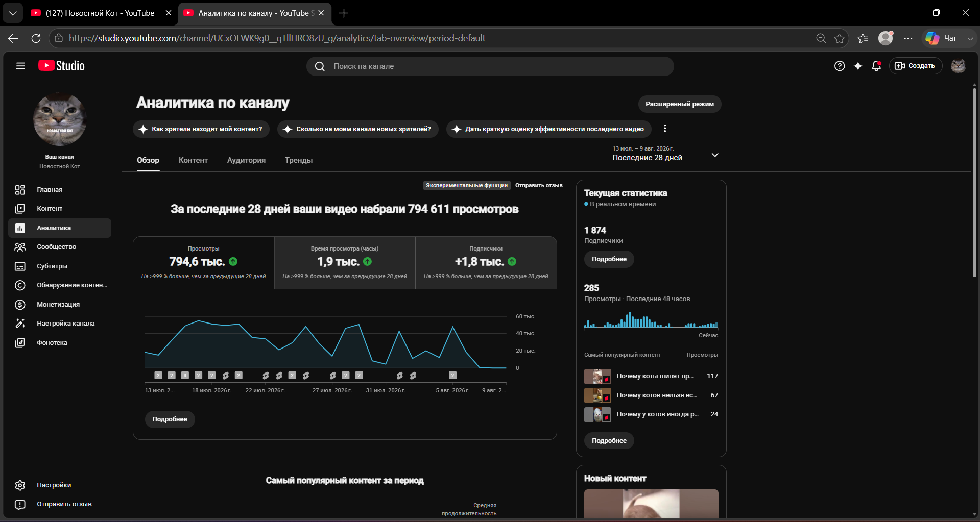980x522 pixels.
Task: Open the Ask Studio sparkle icon in header
Action: [x=858, y=66]
